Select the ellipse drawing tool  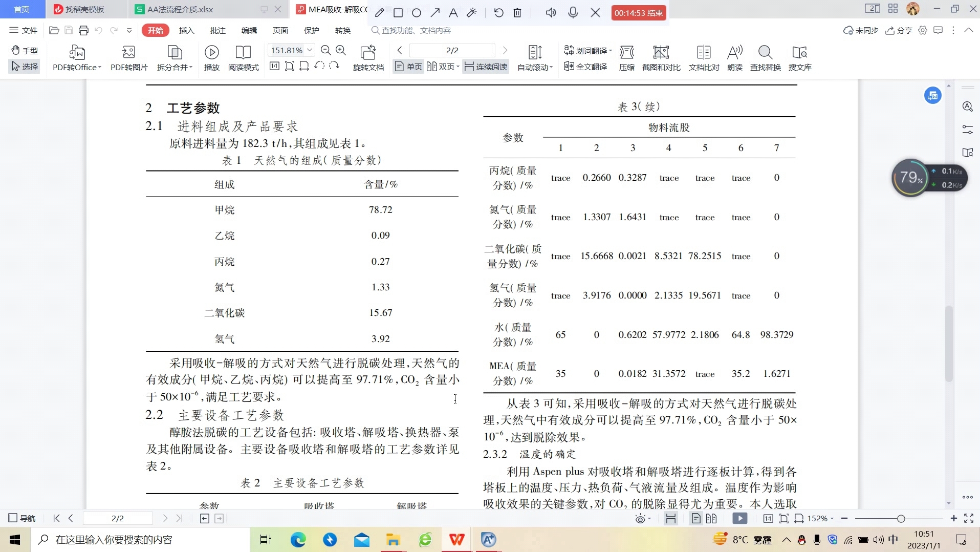[x=417, y=13]
